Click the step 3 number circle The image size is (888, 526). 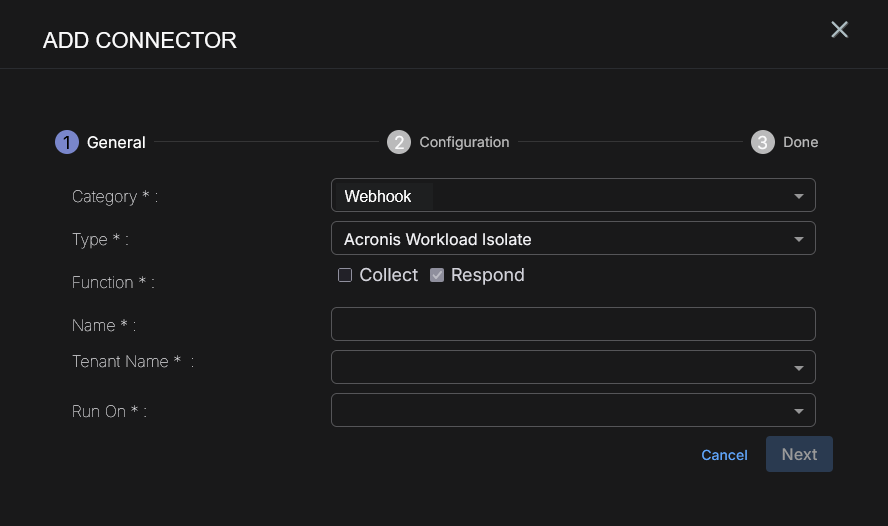(x=763, y=142)
